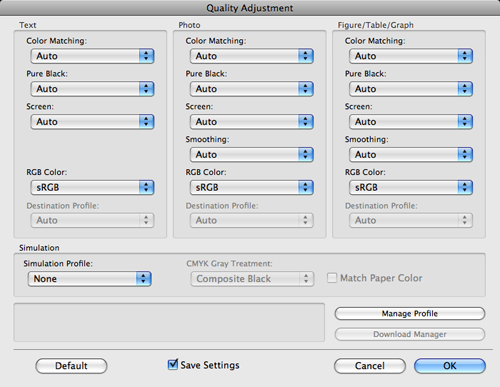This screenshot has width=500, height=387.
Task: Open Figure/Table/Graph Color Matching dropdown
Action: (x=411, y=56)
